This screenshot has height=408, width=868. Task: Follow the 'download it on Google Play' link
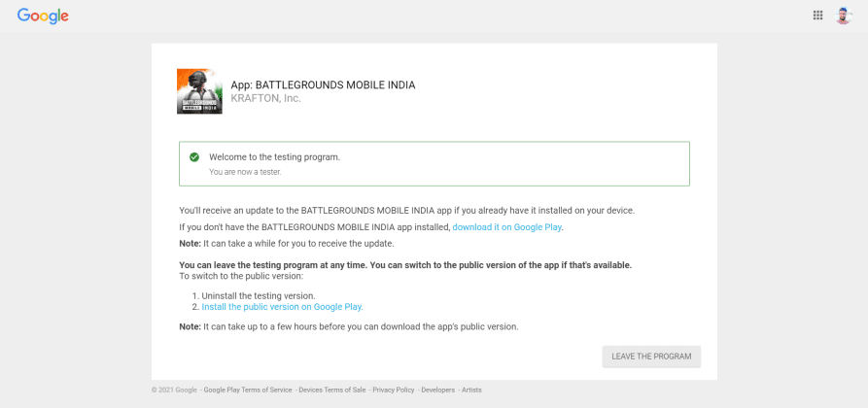pos(507,227)
